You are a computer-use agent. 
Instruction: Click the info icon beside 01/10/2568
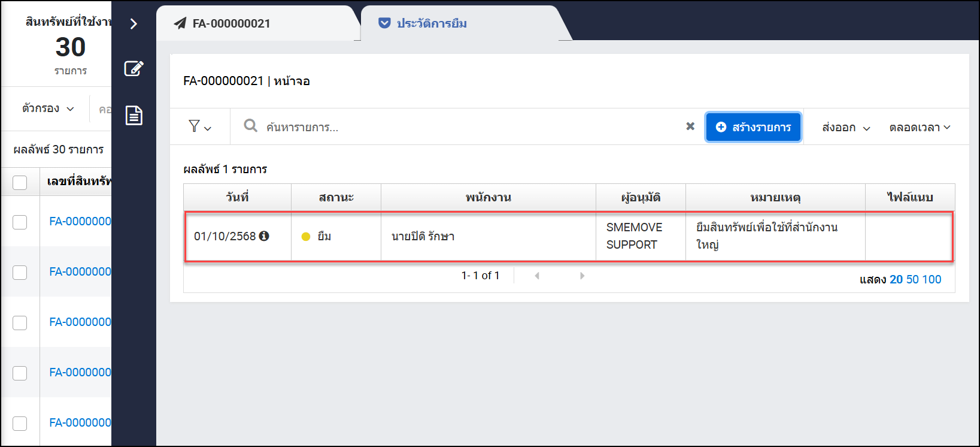tap(264, 236)
